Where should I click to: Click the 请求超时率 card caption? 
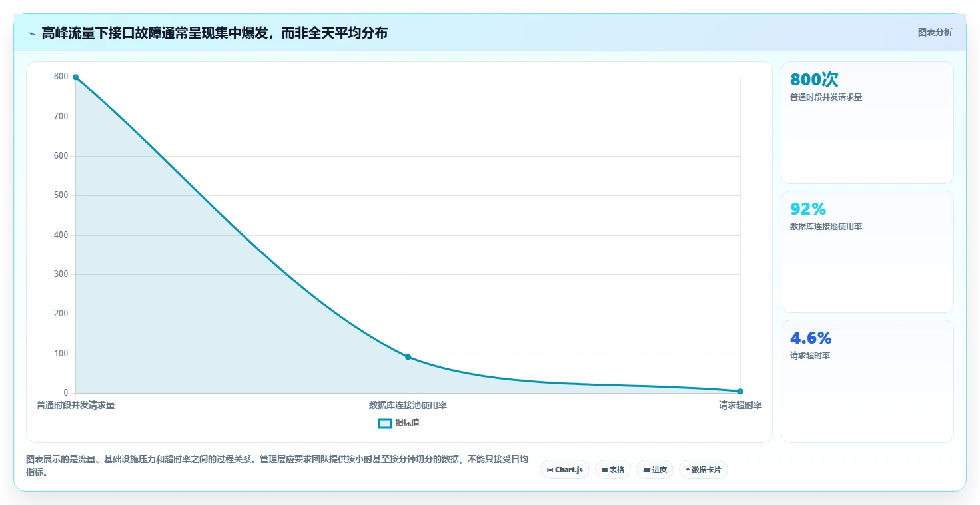click(x=810, y=356)
